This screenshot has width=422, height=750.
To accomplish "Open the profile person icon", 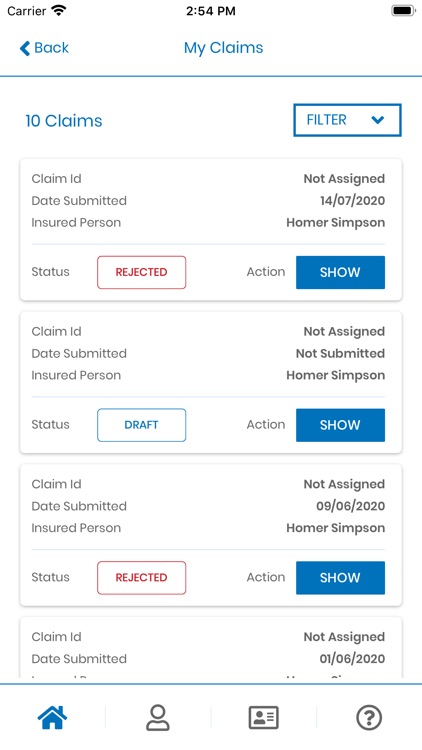I will 158,717.
